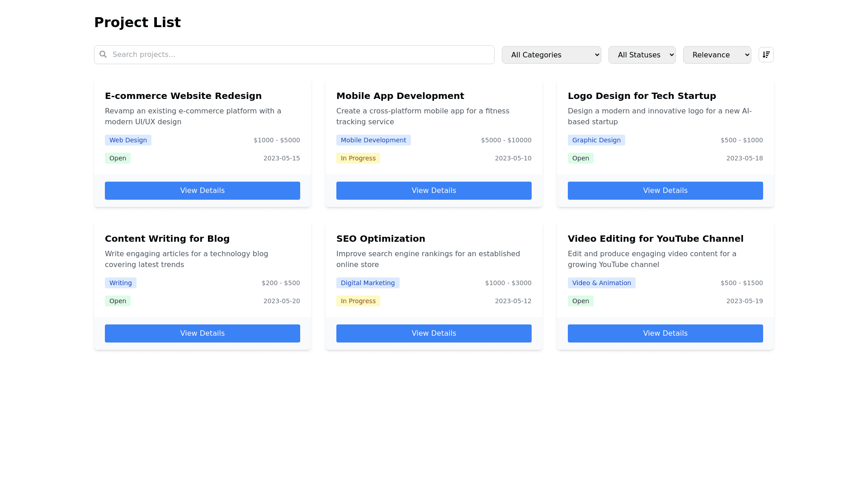Click the sort order toggle icon

(x=766, y=55)
